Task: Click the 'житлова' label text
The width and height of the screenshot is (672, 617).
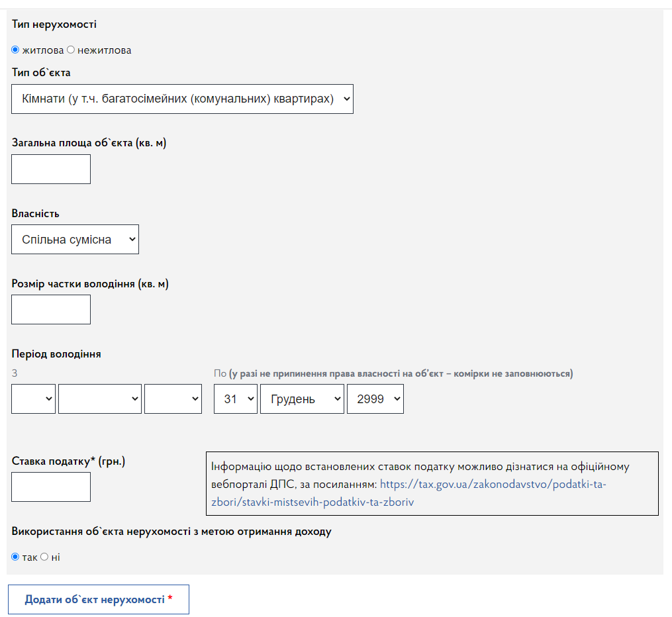Action: (43, 50)
